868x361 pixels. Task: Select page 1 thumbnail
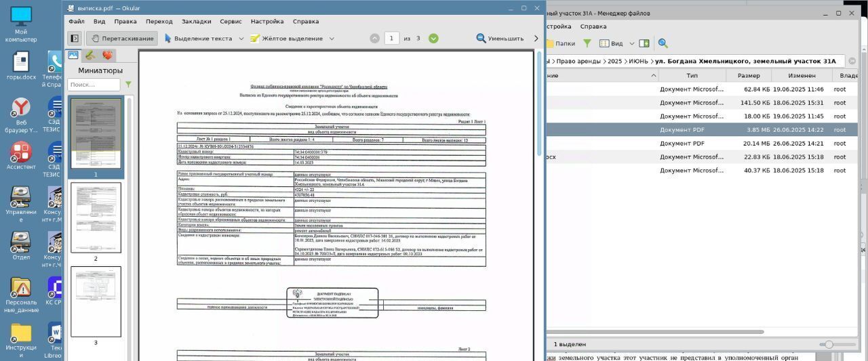click(96, 134)
